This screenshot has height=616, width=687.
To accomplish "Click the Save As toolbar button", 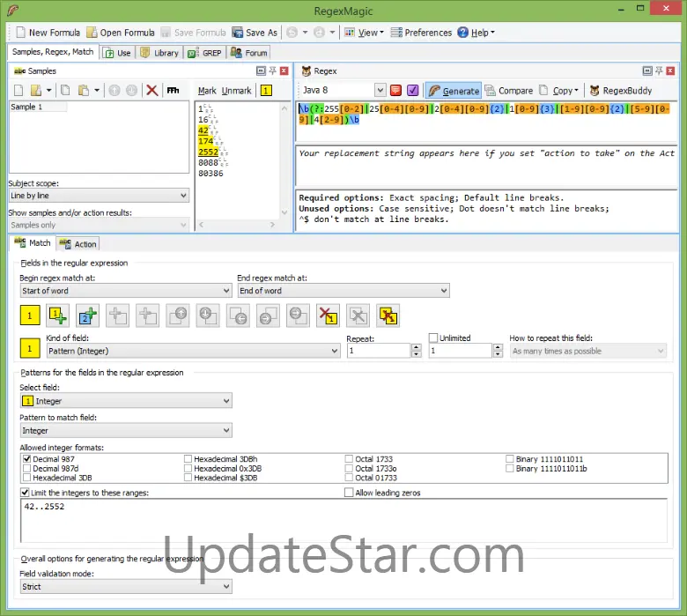I will click(x=255, y=33).
